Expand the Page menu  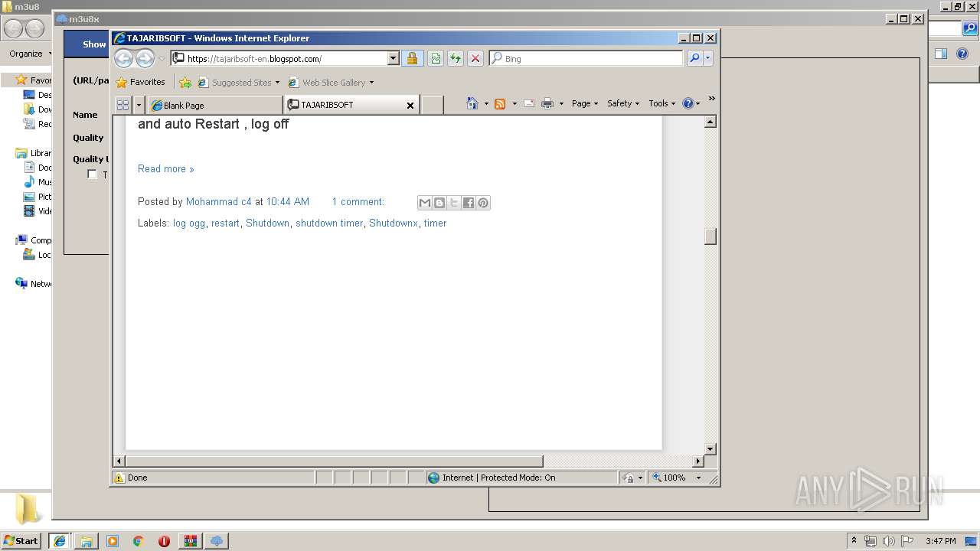tap(585, 103)
